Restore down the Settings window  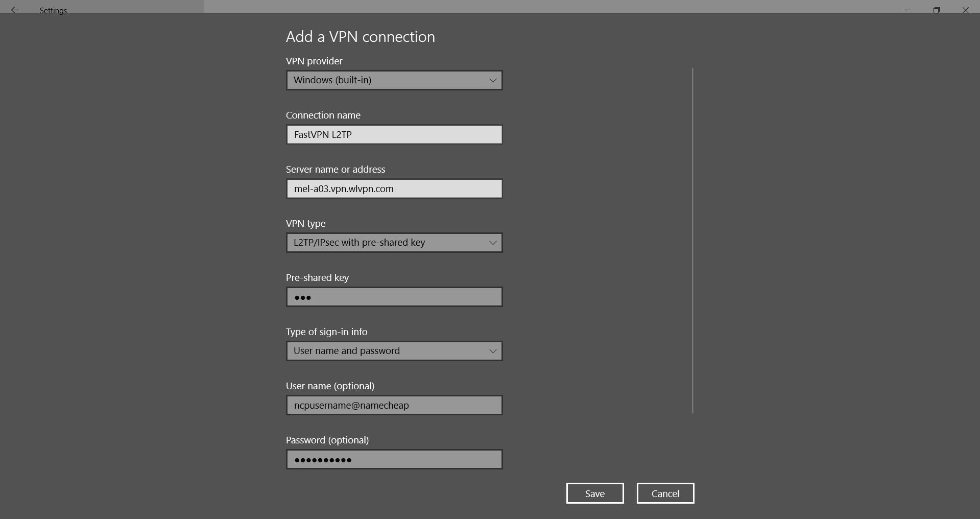937,10
